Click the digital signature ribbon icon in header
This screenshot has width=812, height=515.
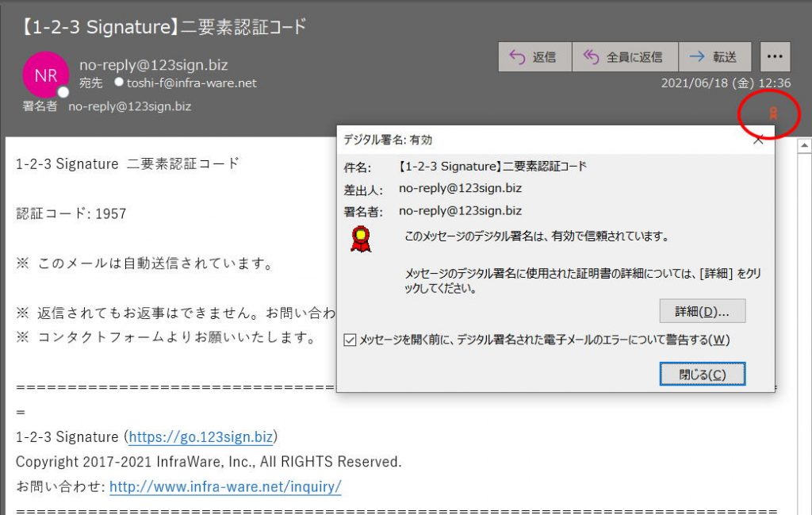pos(773,113)
